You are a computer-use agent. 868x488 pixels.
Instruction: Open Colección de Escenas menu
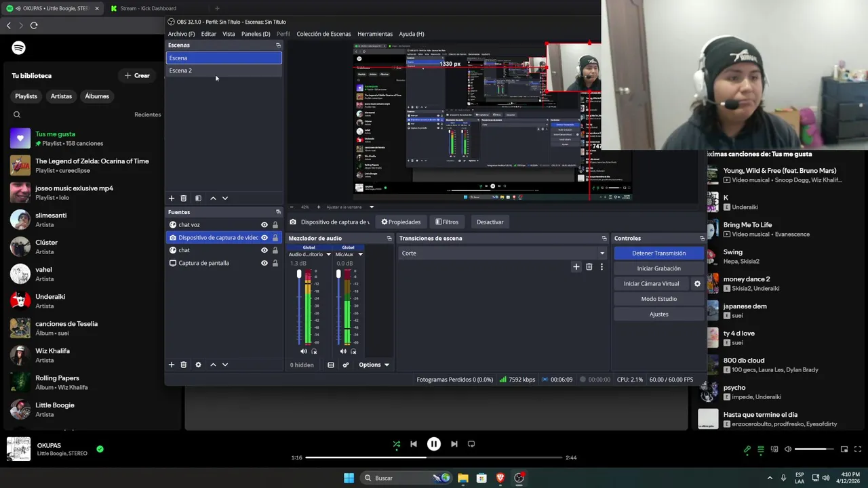point(323,34)
